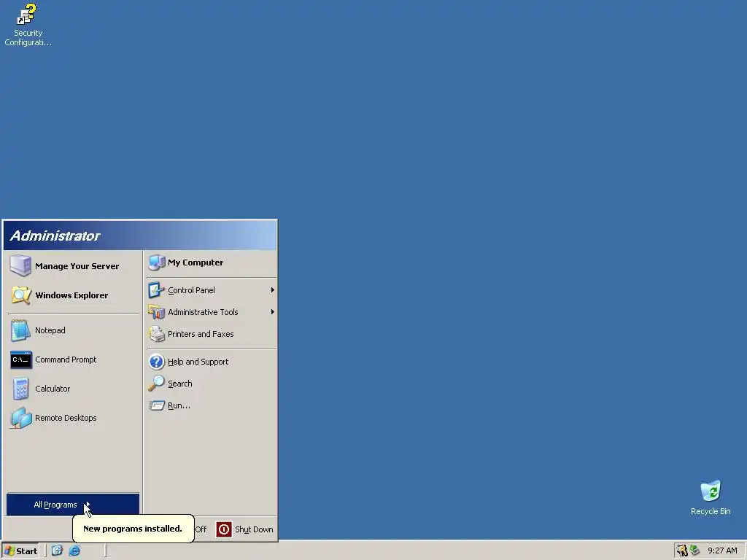Viewport: 747px width, 560px height.
Task: Launch Windows Explorer from Start menu
Action: pyautogui.click(x=74, y=295)
